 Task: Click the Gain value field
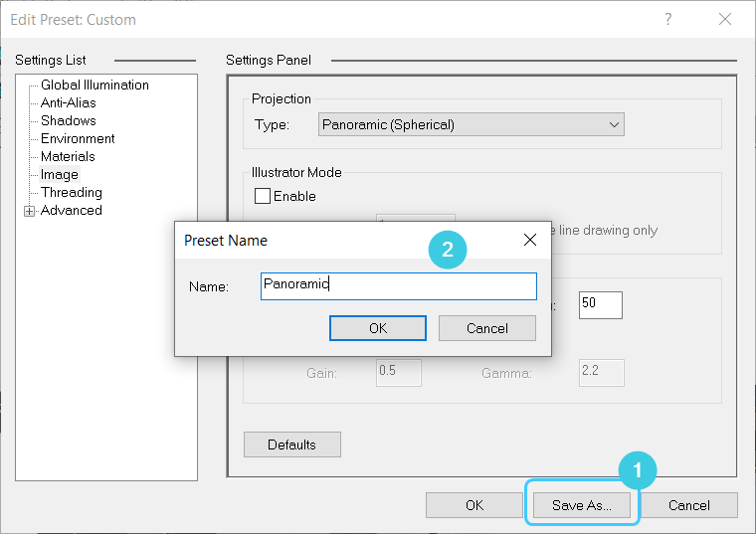click(x=399, y=373)
